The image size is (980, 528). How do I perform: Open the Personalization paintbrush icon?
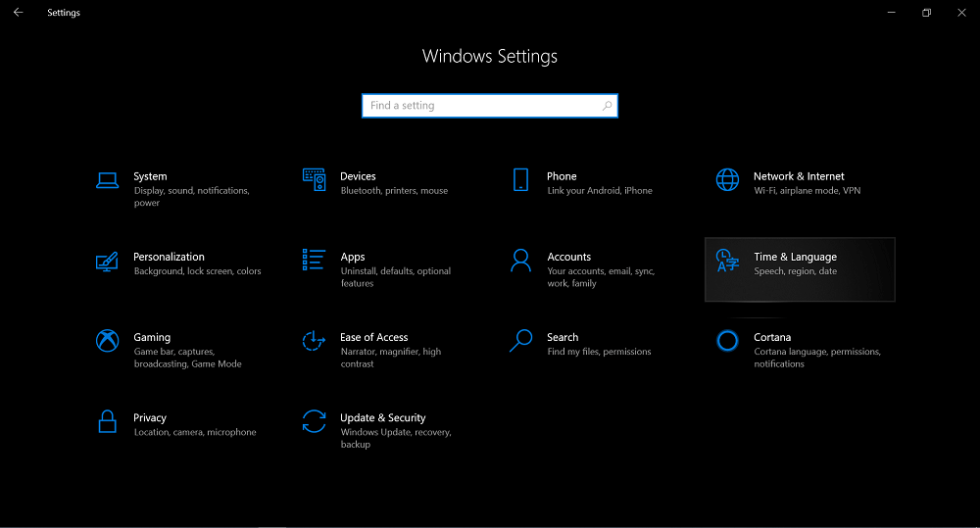[x=107, y=262]
